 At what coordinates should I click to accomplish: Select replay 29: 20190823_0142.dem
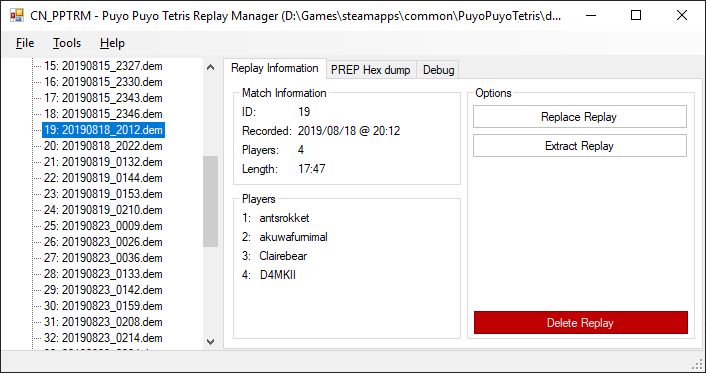pos(103,290)
